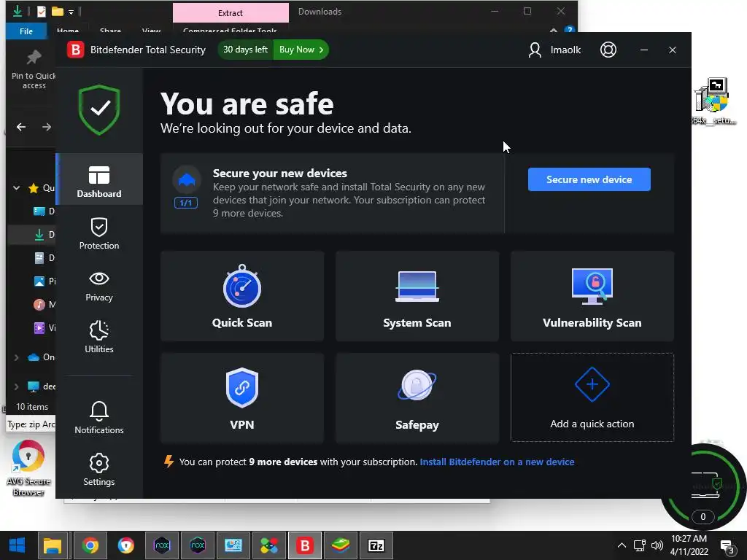Collapse the Explorer ribbon with chevron
The height and width of the screenshot is (560, 747).
pos(554,31)
